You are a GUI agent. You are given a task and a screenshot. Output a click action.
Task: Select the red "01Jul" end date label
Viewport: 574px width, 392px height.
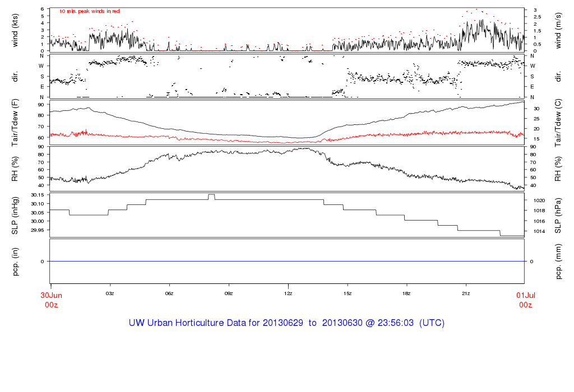[526, 295]
